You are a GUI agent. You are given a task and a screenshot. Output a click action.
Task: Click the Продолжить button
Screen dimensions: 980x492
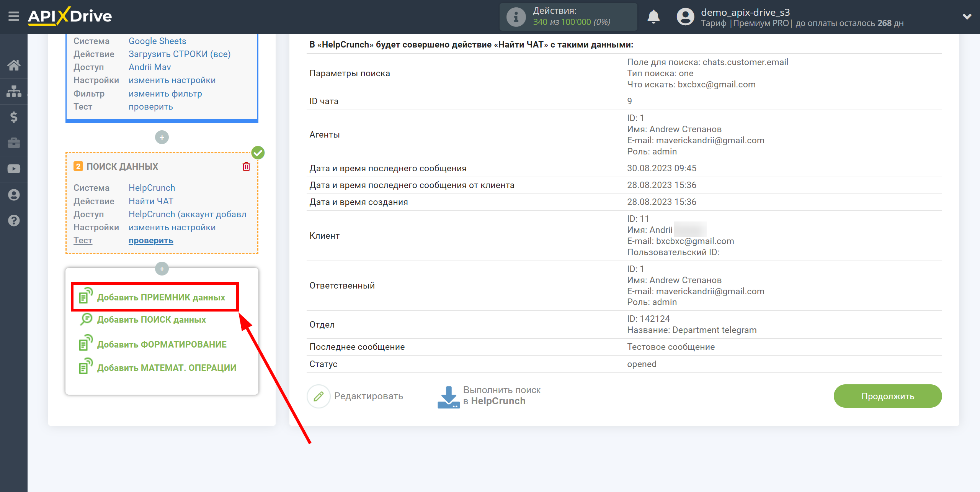[888, 396]
